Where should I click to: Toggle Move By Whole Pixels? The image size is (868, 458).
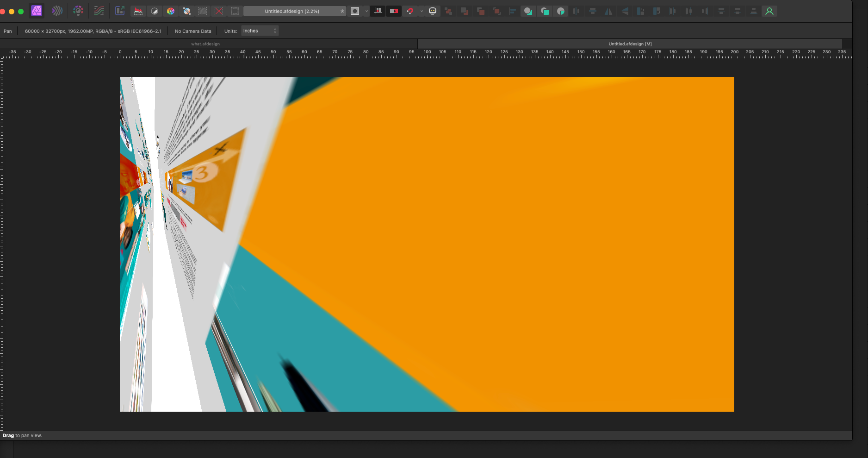coord(394,11)
